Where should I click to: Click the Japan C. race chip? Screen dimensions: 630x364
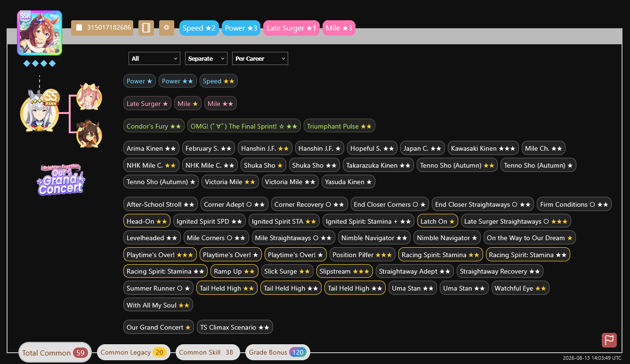tap(423, 148)
